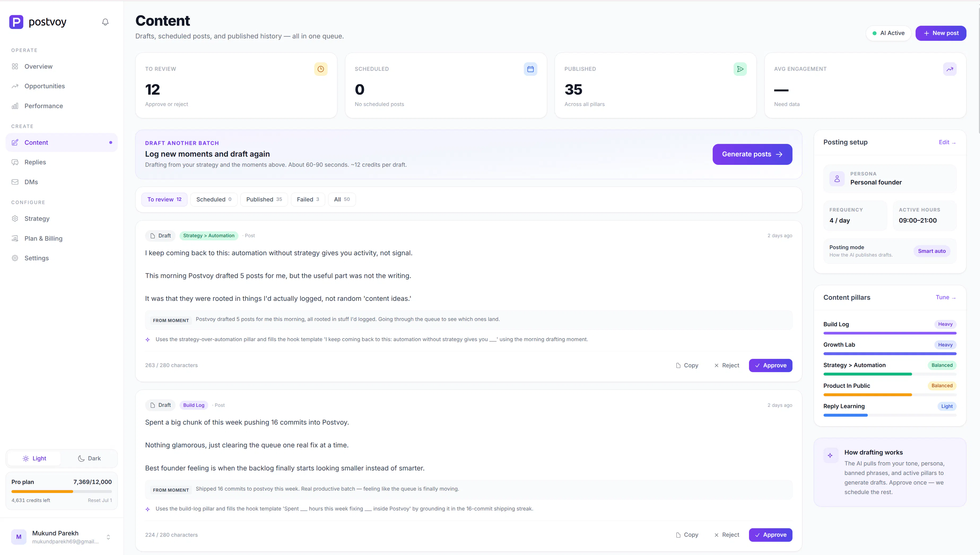Select the Failed tab
This screenshot has height=555, width=980.
[x=308, y=199]
